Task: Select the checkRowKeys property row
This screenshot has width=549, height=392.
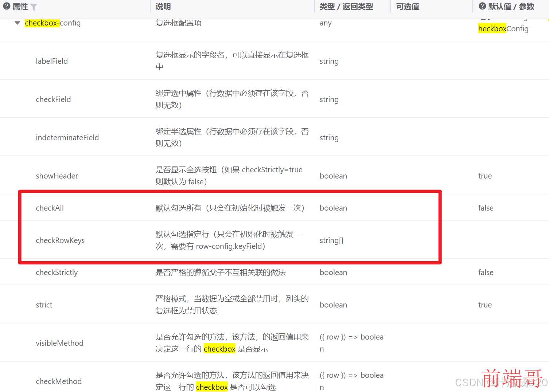Action: coord(274,240)
